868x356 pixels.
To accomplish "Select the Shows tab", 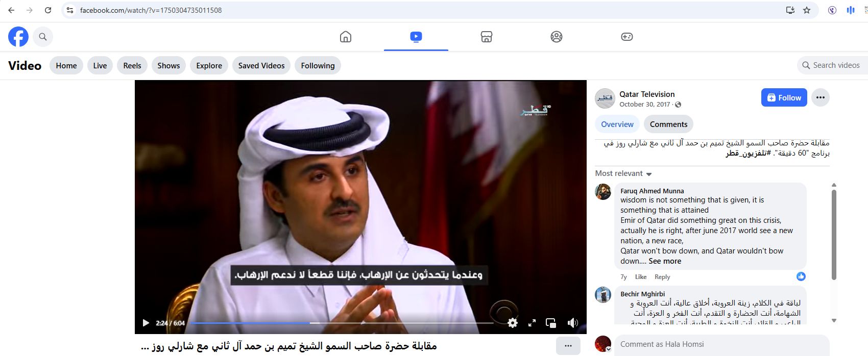I will pos(168,65).
